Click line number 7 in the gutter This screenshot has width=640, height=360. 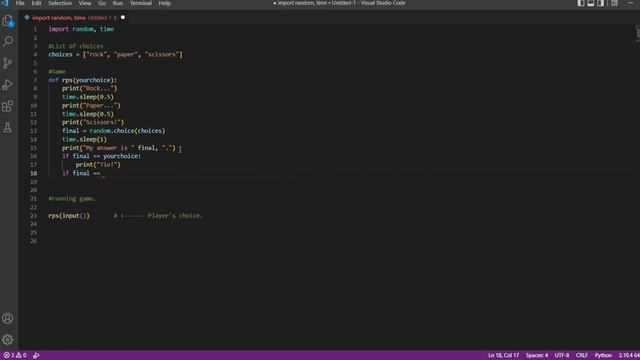click(x=35, y=80)
